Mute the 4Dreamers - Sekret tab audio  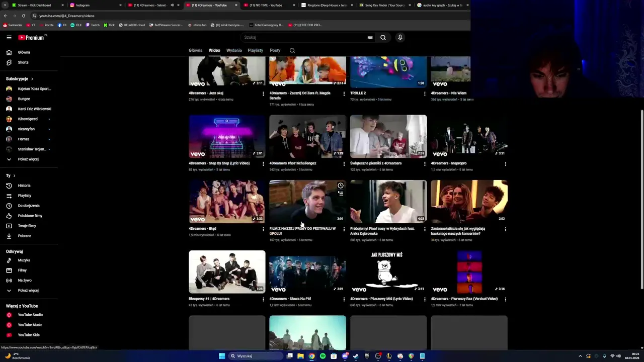click(x=172, y=5)
